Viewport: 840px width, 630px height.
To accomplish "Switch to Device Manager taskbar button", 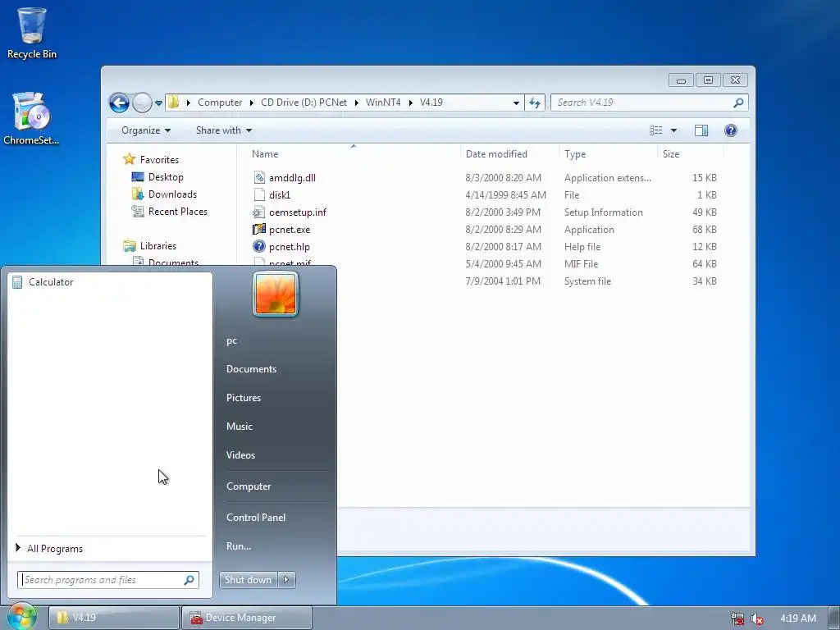I will (246, 618).
